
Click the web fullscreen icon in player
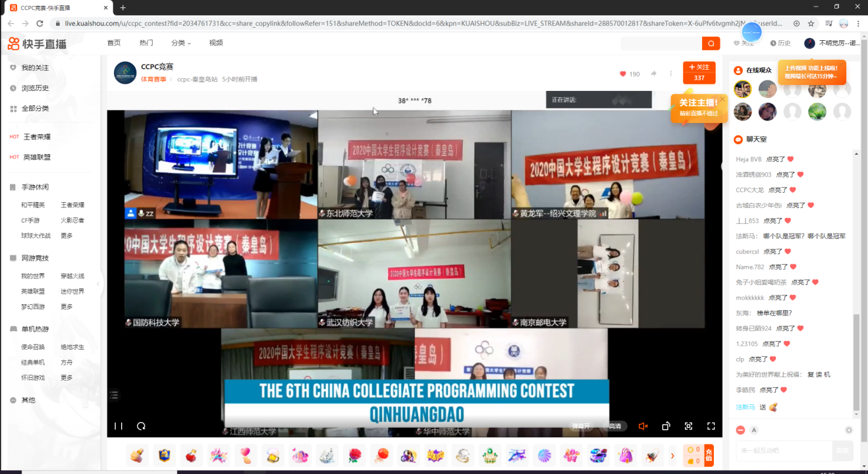coord(688,426)
